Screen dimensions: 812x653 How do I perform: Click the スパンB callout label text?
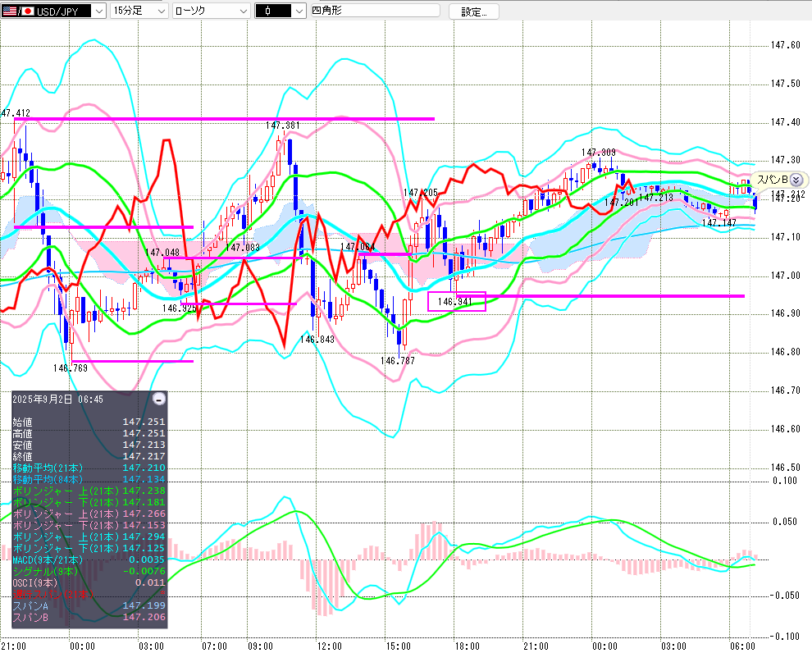(772, 180)
